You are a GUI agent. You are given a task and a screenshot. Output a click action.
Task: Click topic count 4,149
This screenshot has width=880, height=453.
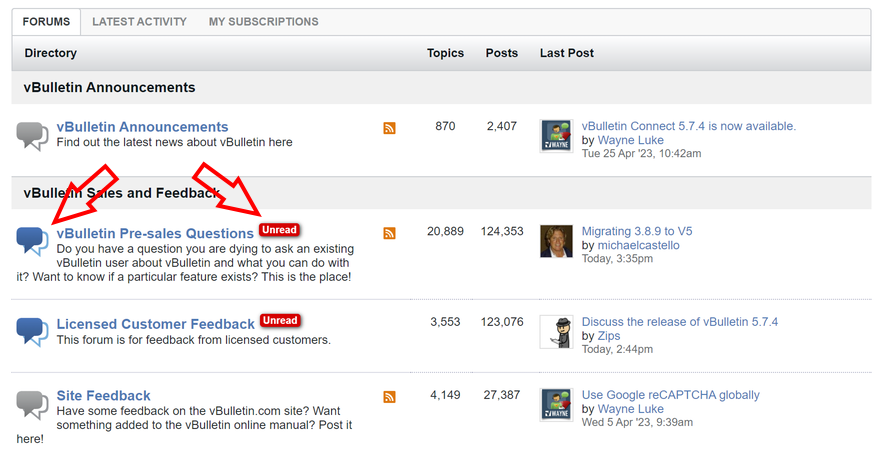[445, 395]
